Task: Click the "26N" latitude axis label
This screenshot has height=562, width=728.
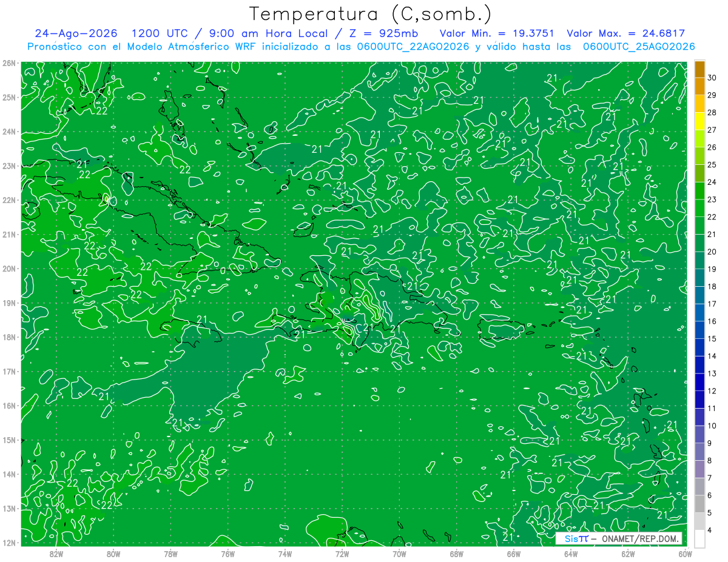Action: [x=9, y=63]
